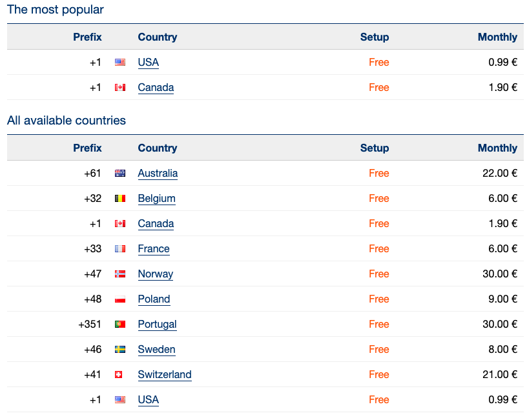Open the Canada link in most popular
Image resolution: width=527 pixels, height=420 pixels.
(x=156, y=88)
